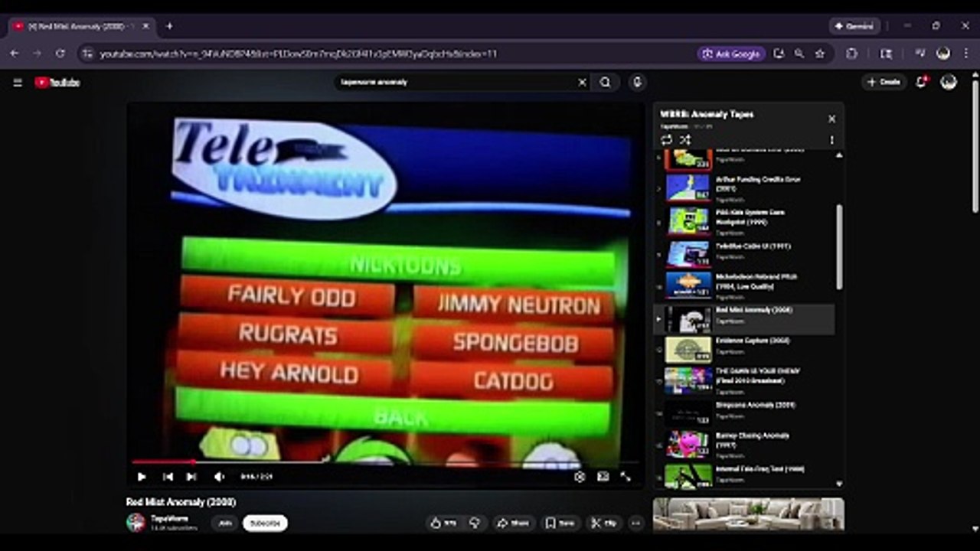Go to the YouTube home logo
Image resolution: width=980 pixels, height=551 pixels.
57,83
